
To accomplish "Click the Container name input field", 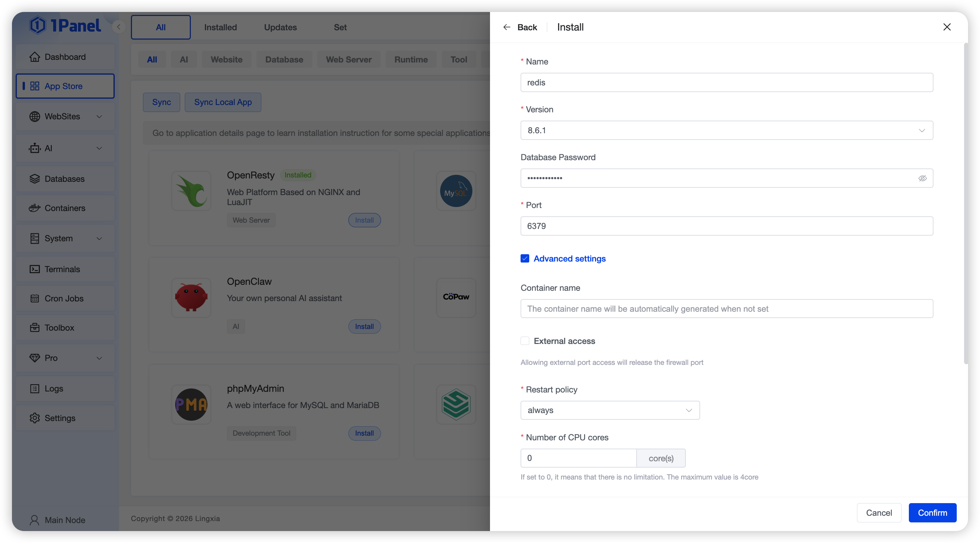I will pos(726,309).
